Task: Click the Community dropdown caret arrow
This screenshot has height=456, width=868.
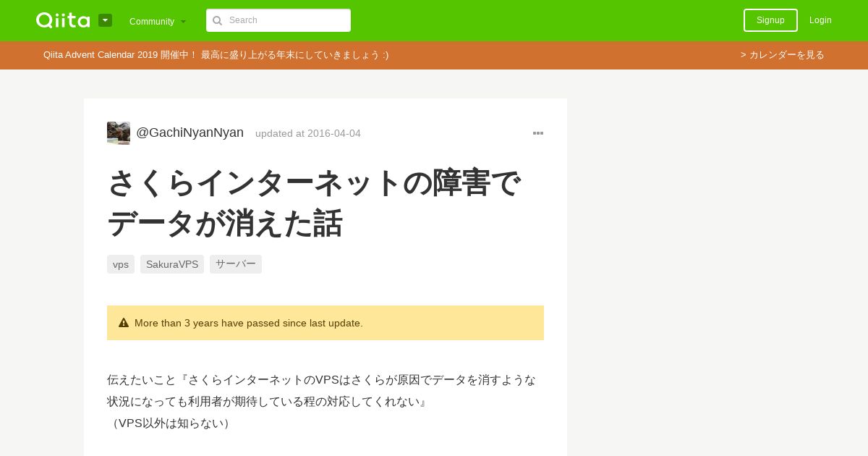Action: 183,22
